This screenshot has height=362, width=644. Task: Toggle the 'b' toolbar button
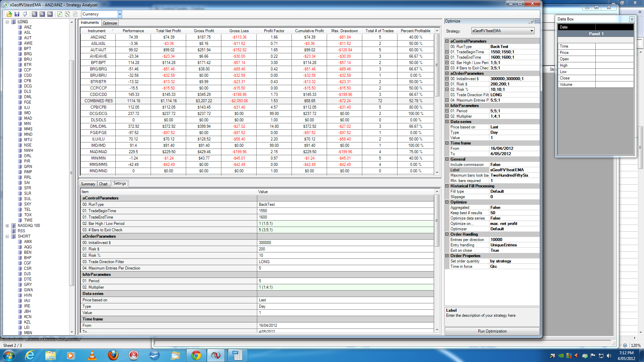[34, 14]
